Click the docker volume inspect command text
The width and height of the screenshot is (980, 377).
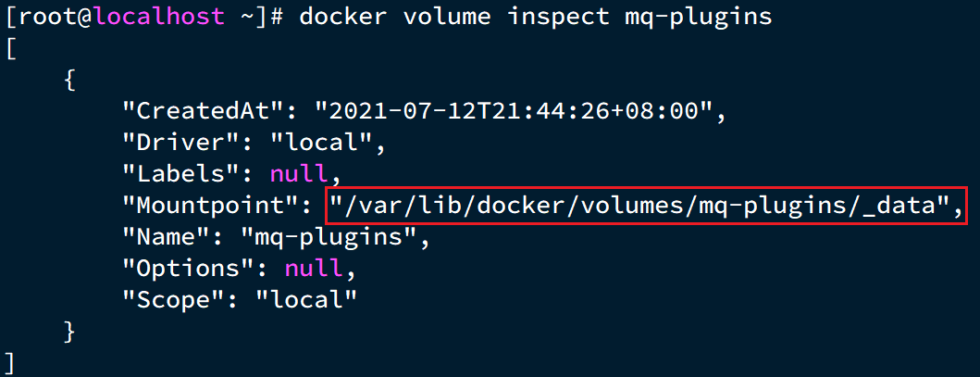[x=535, y=18]
